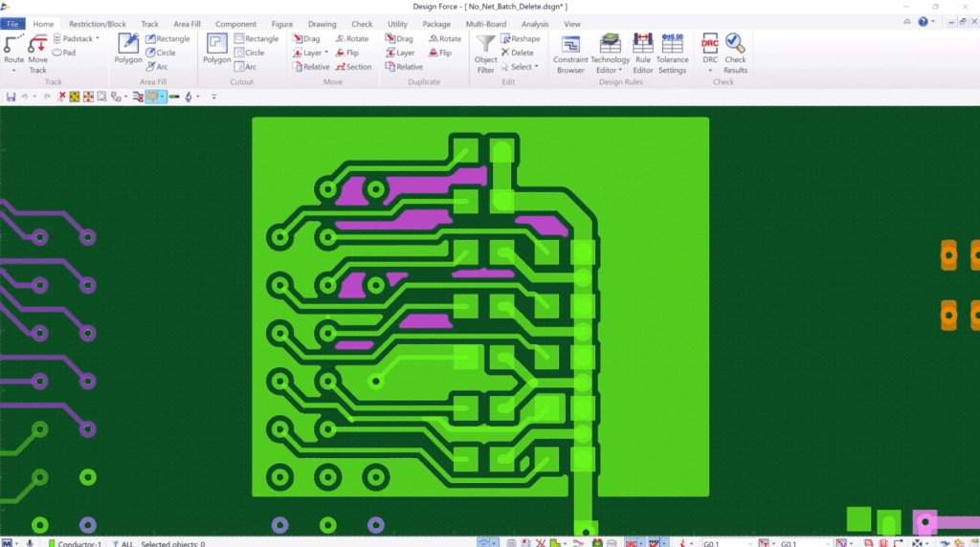The image size is (980, 547).
Task: Select the upper orange pad on canvas
Action: click(x=948, y=254)
